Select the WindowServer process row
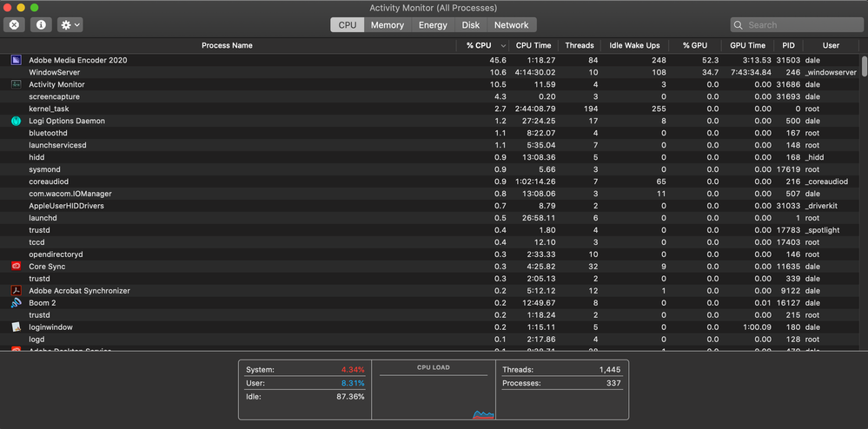 430,72
